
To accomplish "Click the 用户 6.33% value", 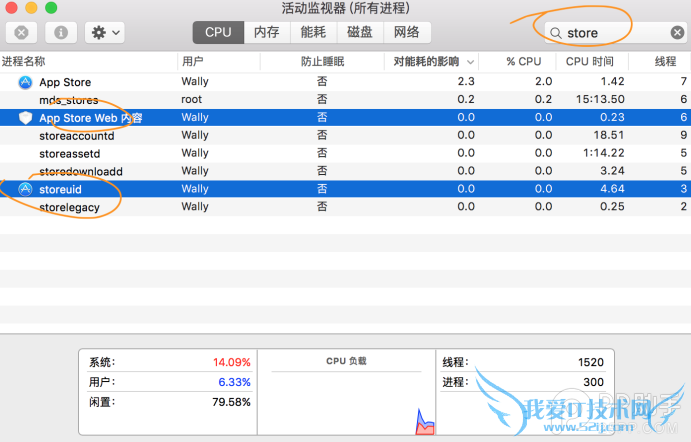I will pyautogui.click(x=234, y=382).
